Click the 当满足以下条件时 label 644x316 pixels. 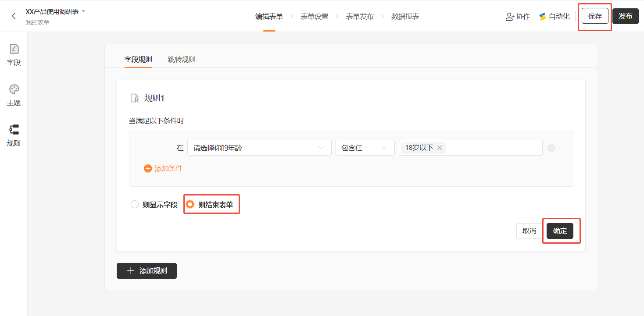coord(156,121)
